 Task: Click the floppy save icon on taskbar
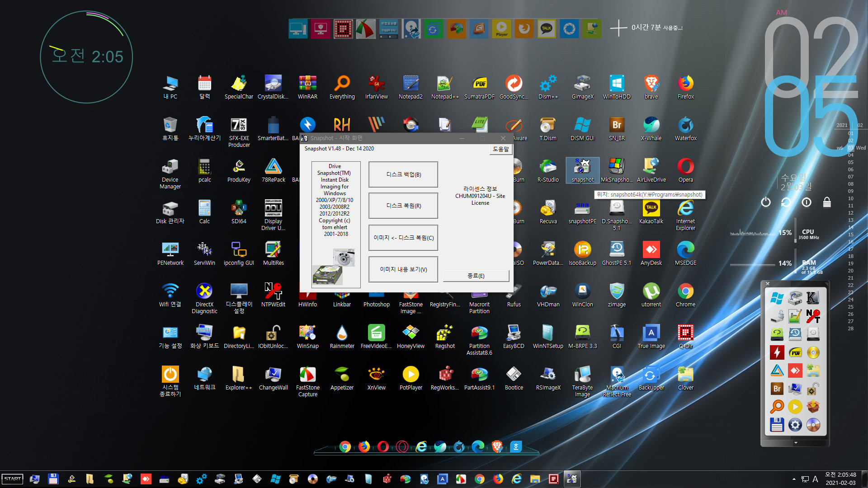53,479
